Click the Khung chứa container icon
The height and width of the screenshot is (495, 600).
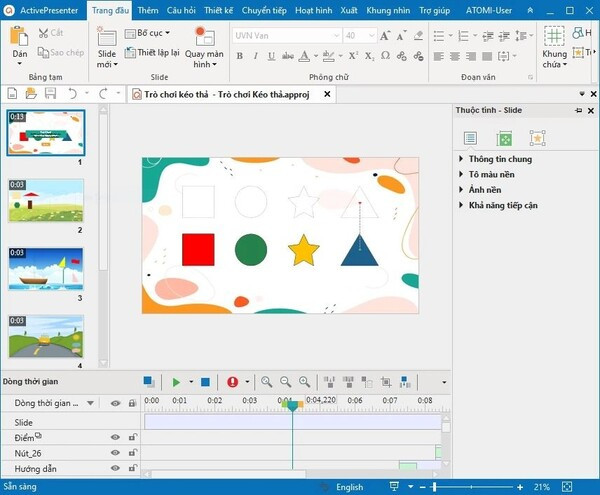[554, 36]
